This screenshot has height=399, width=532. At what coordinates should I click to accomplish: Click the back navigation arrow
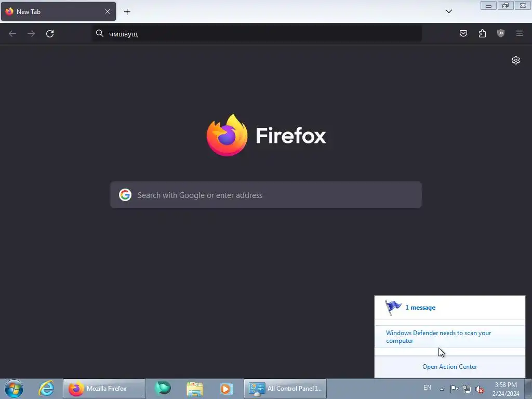pos(12,34)
